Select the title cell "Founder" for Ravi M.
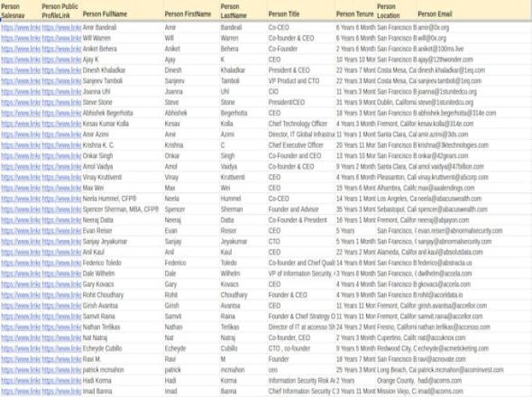Screen dimensions: 532x397 [x=279, y=359]
